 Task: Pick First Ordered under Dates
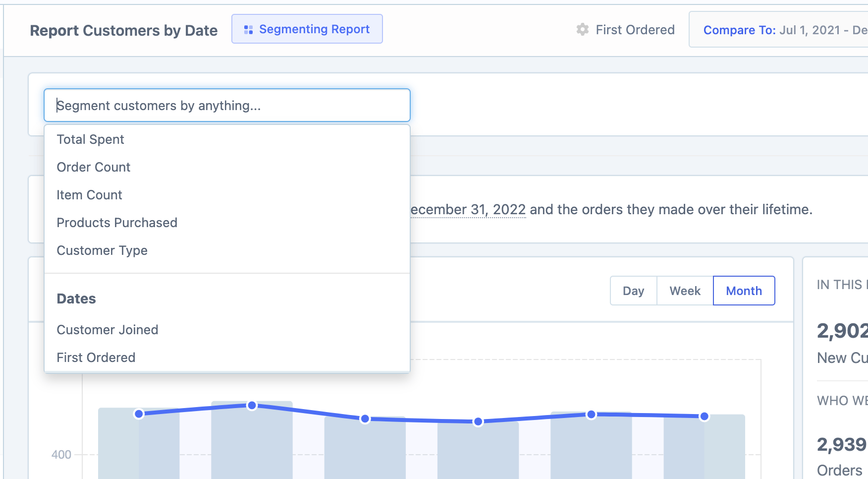tap(96, 358)
